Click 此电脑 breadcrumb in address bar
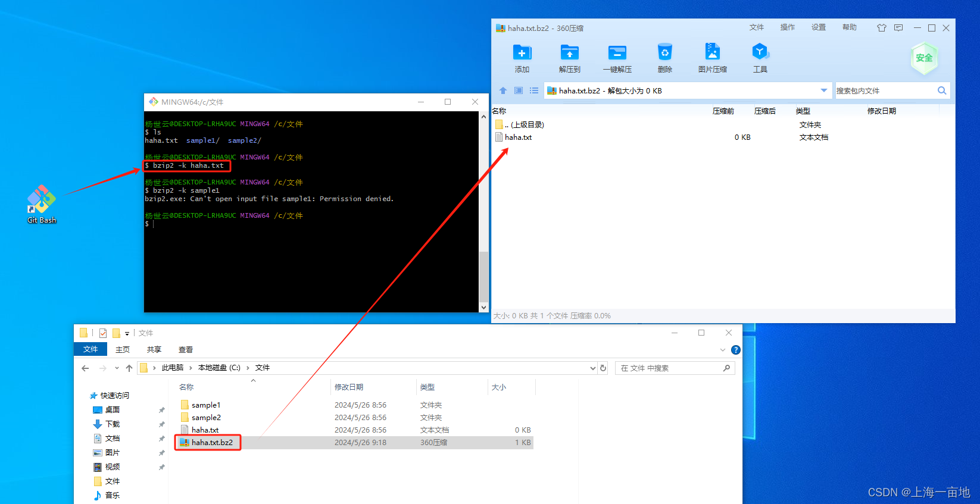980x504 pixels. point(173,368)
